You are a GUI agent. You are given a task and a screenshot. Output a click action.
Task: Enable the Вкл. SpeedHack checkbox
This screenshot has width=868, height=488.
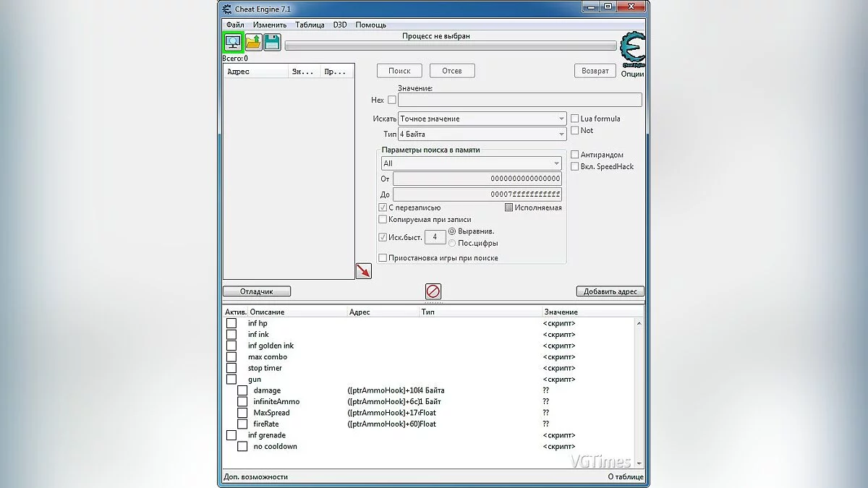coord(575,166)
